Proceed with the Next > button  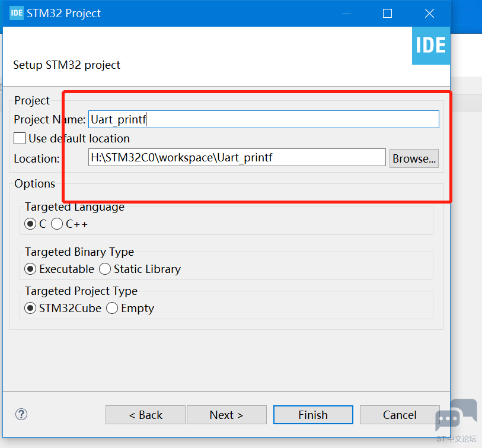[x=226, y=415]
